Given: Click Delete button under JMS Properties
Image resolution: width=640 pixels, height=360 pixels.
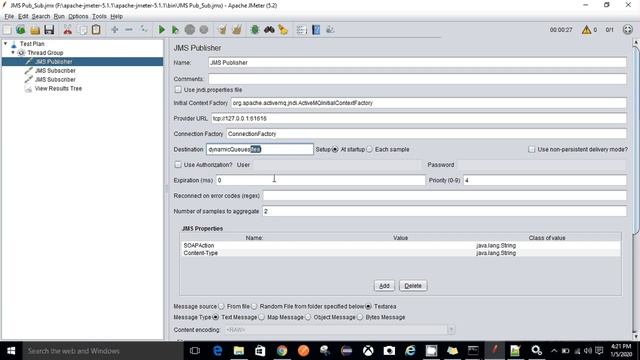Looking at the screenshot, I should pyautogui.click(x=413, y=286).
